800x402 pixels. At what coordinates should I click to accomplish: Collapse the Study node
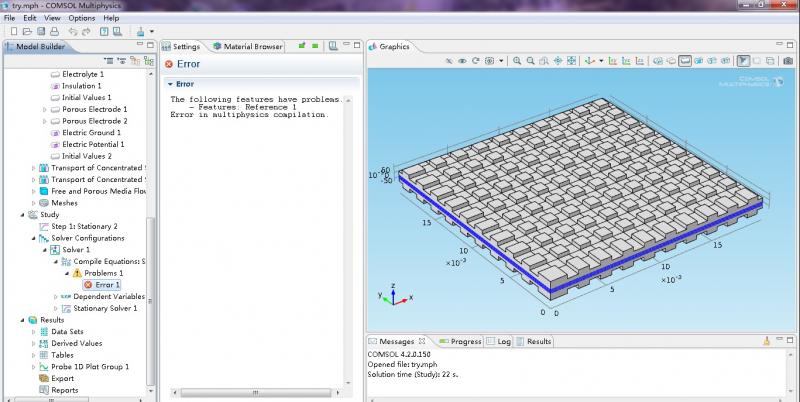[22, 215]
